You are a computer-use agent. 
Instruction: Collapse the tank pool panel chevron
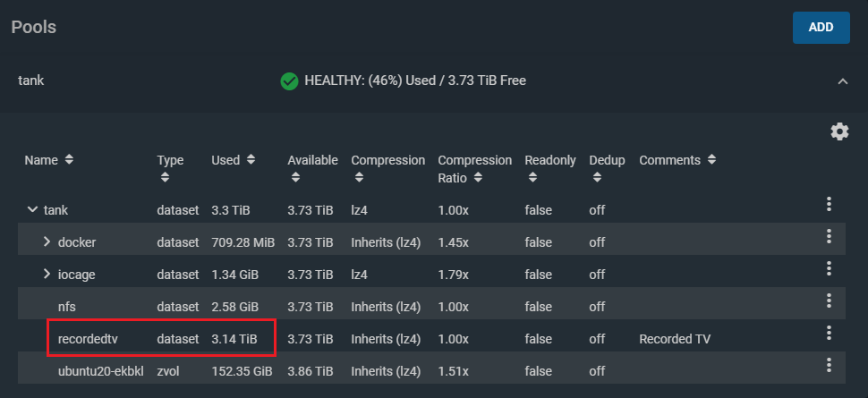[842, 81]
